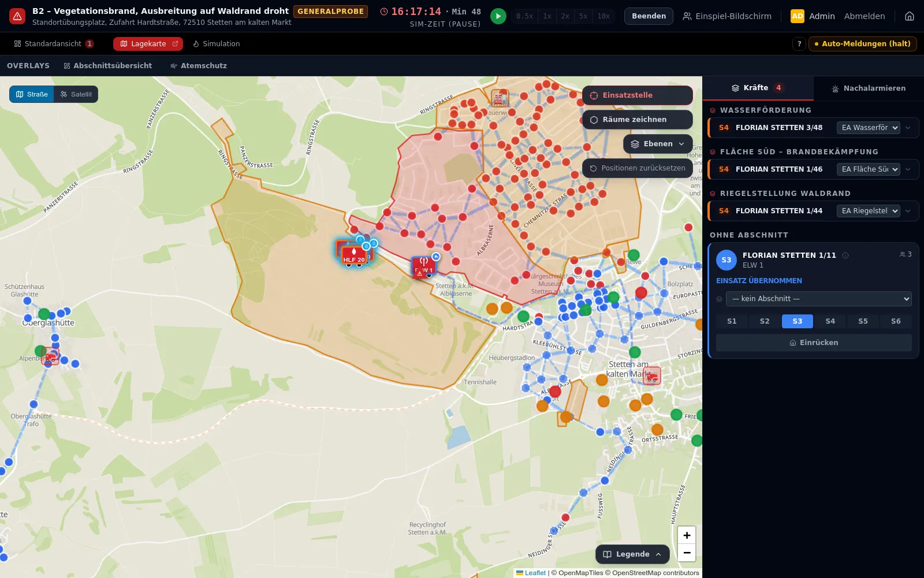Open the question mark help button
Image resolution: width=924 pixels, height=578 pixels.
[799, 44]
